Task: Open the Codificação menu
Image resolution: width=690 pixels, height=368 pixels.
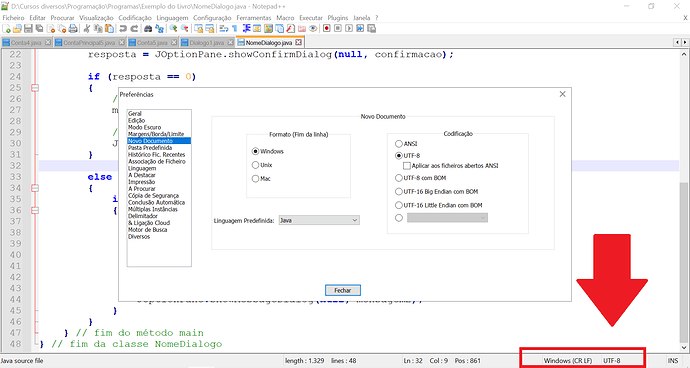Action: [135, 18]
